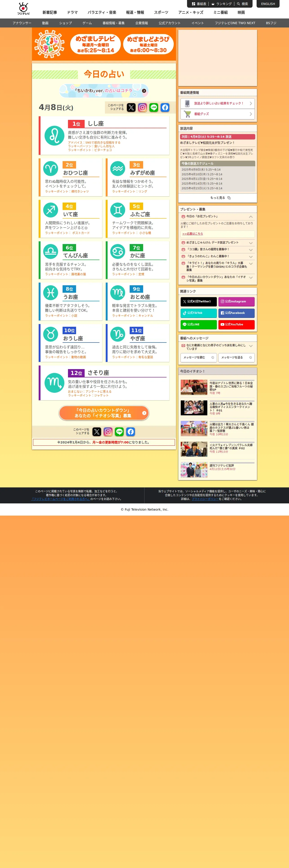The image size is (289, 868).
Task: Click the bottom X share icon
Action: pyautogui.click(x=97, y=432)
